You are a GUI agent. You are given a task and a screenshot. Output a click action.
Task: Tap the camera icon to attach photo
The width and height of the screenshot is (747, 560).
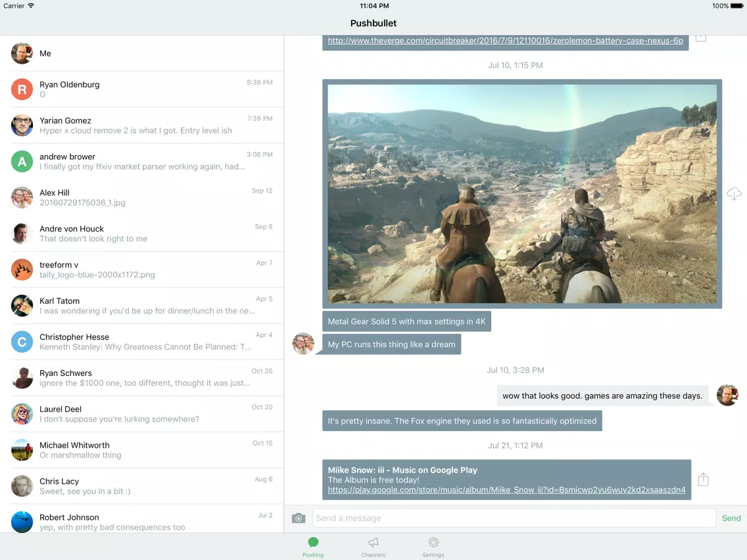pyautogui.click(x=299, y=518)
